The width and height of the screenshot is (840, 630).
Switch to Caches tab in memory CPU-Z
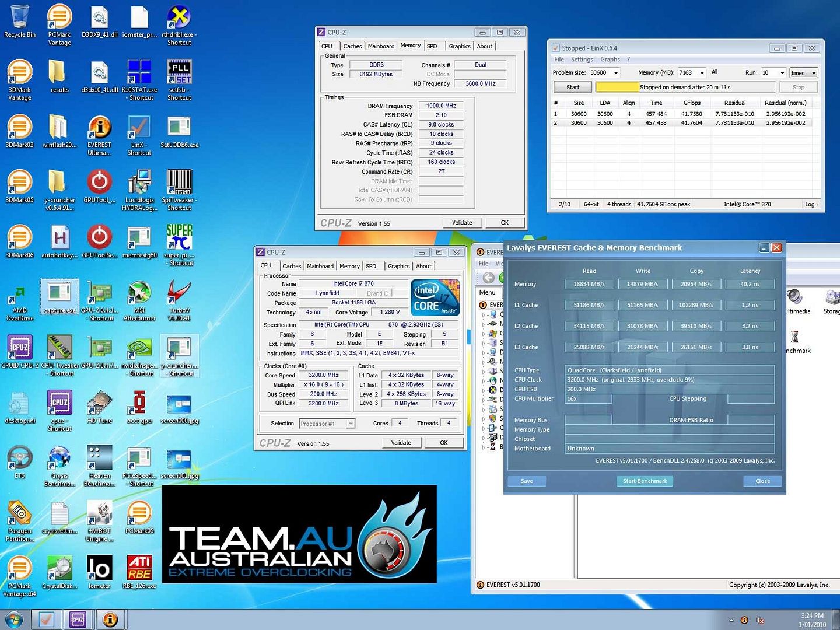pyautogui.click(x=352, y=46)
